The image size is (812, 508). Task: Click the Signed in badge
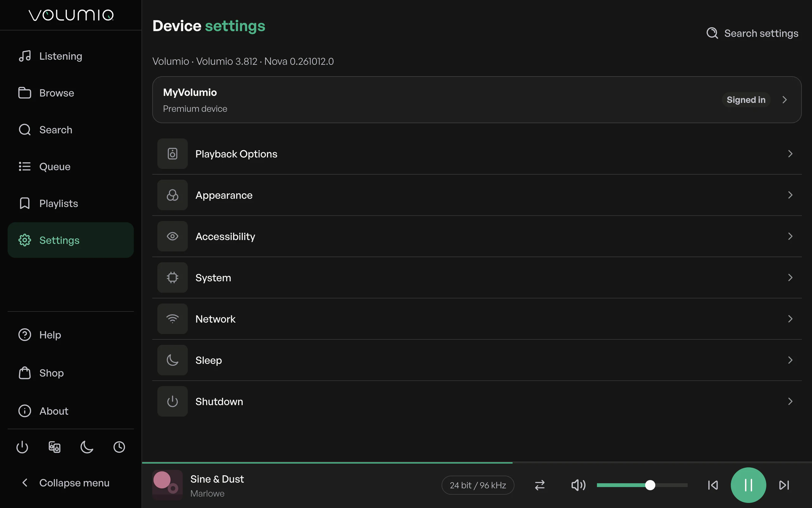(x=746, y=100)
